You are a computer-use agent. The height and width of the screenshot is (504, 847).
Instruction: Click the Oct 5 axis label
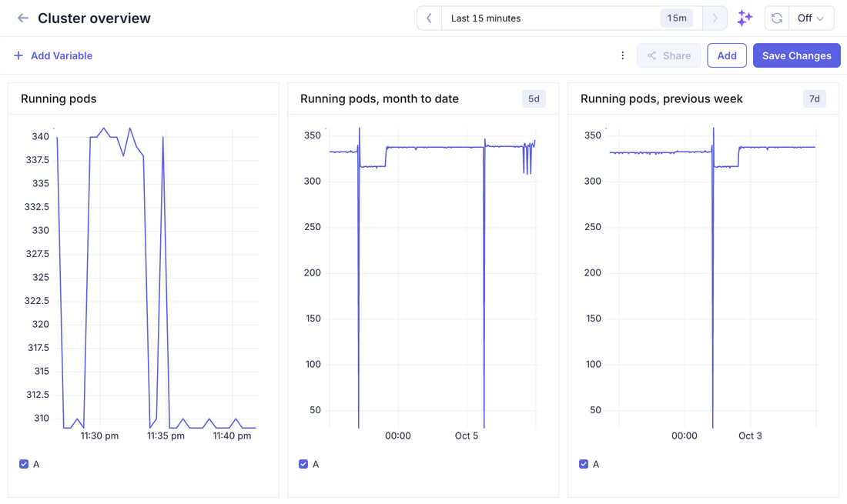[x=466, y=436]
